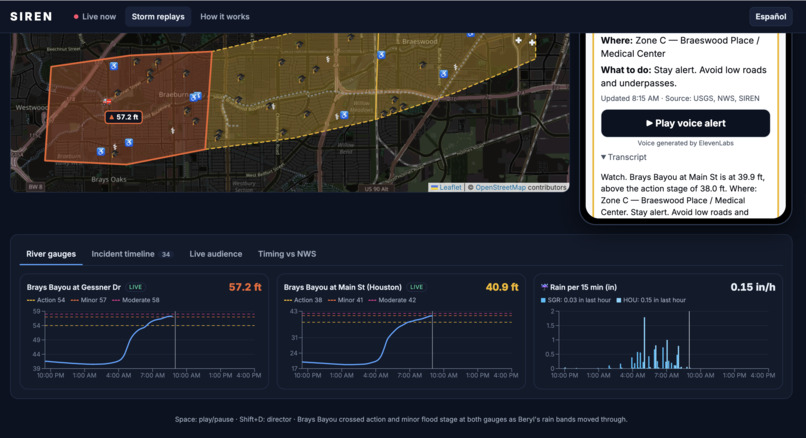The height and width of the screenshot is (438, 806).
Task: Play the voice alert
Action: (x=685, y=123)
